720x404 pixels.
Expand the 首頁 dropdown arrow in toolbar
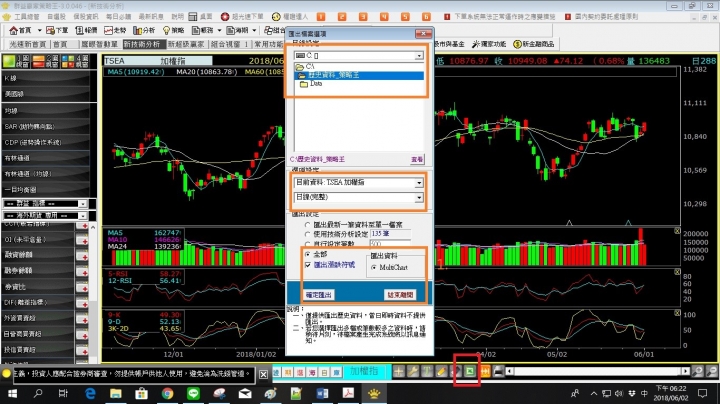pyautogui.click(x=39, y=30)
